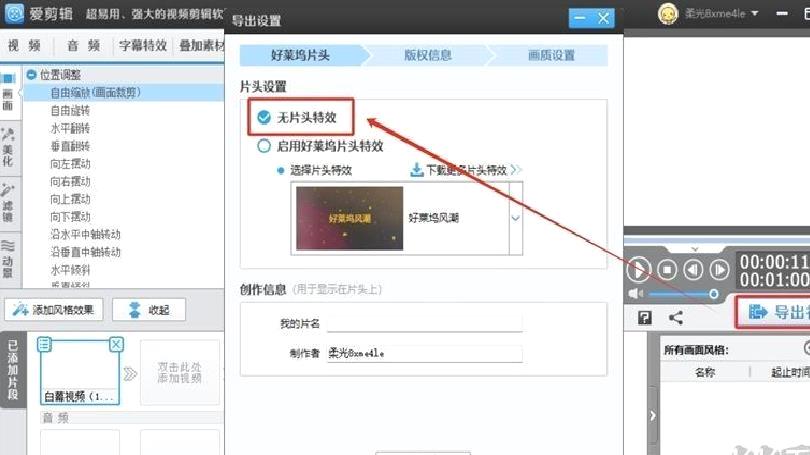Image resolution: width=810 pixels, height=455 pixels.
Task: Click the 下载更多片头特效 download link
Action: point(465,170)
